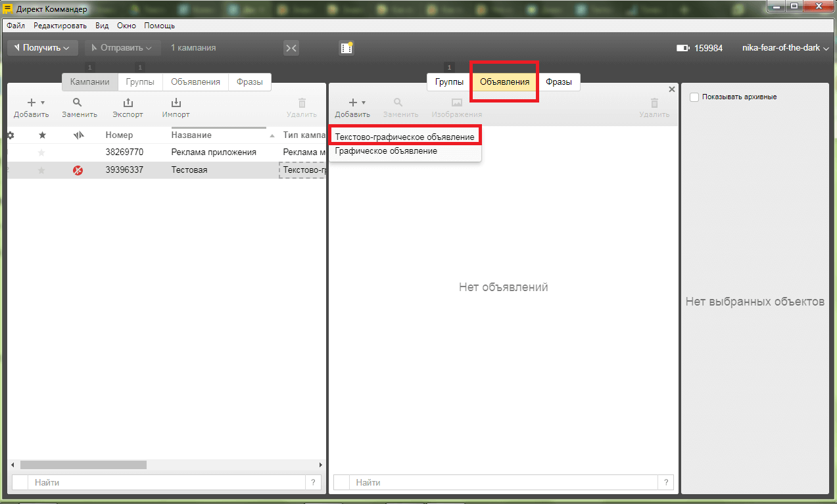Screen dimensions: 837x504
Task: Click the Replace magnifier icon in campaigns panel
Action: [78, 103]
